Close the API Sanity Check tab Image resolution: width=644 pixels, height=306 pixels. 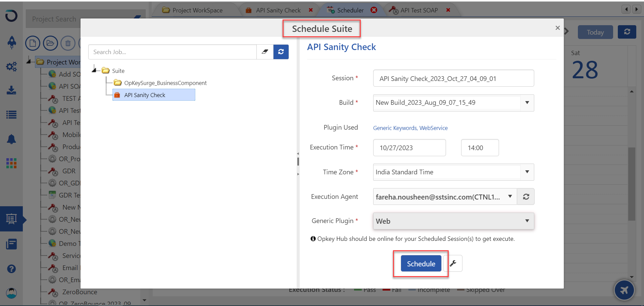[311, 10]
